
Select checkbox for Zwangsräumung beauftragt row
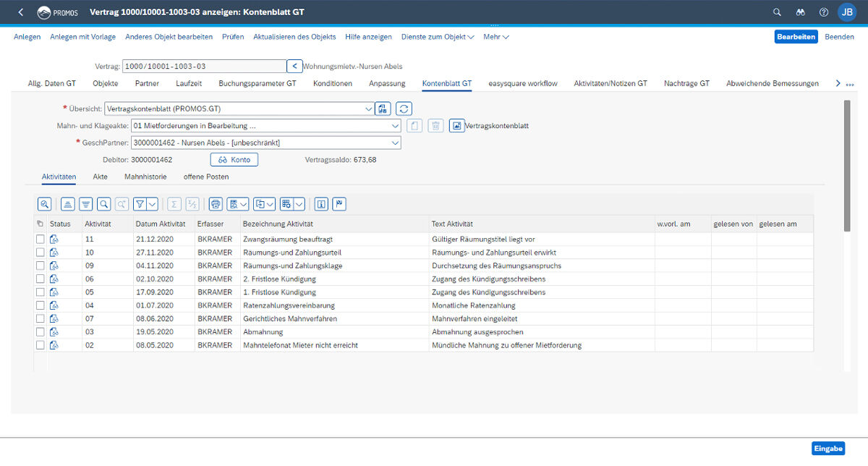coord(41,240)
